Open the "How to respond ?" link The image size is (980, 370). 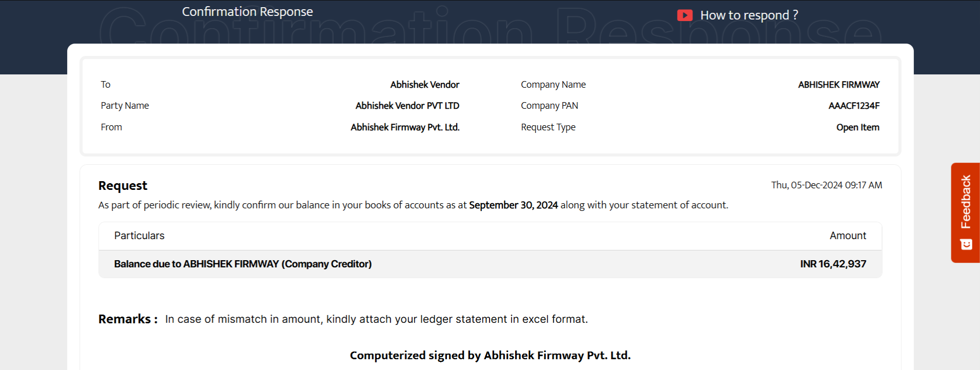[749, 15]
